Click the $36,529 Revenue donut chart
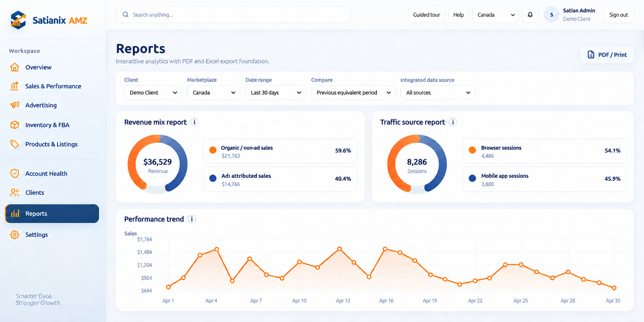 tap(158, 164)
